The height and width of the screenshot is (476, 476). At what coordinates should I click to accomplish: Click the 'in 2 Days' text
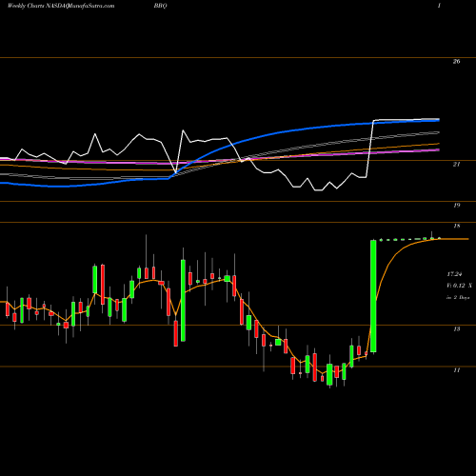[458, 297]
